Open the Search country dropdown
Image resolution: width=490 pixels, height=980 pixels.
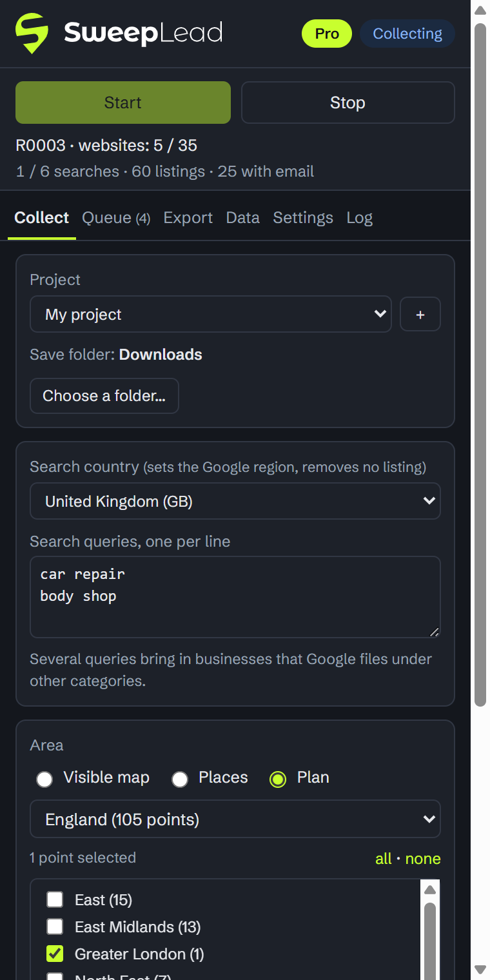coord(235,501)
